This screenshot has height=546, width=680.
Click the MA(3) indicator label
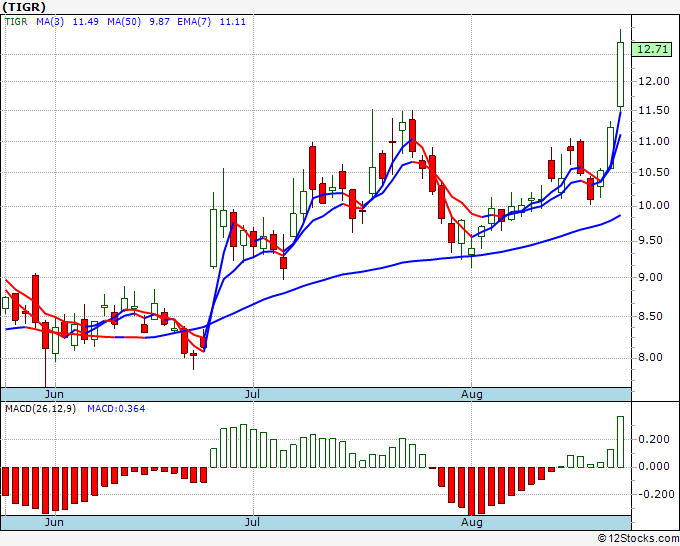[x=50, y=22]
